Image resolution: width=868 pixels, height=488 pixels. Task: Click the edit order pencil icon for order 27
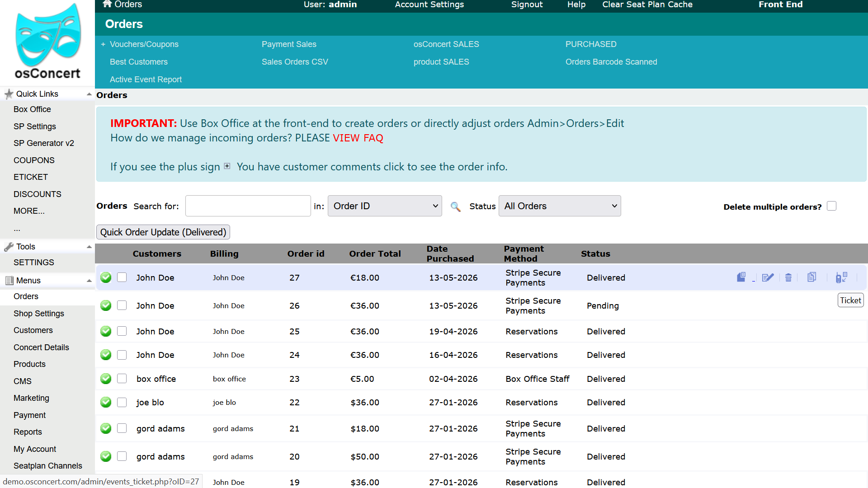(768, 277)
